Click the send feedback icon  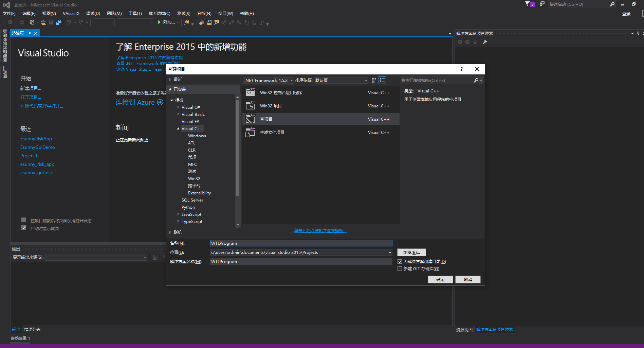click(x=542, y=4)
